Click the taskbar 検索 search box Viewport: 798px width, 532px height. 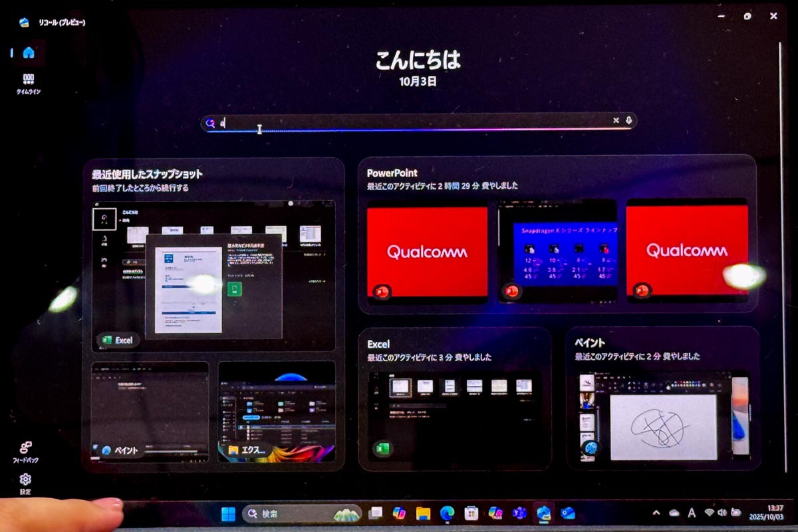[301, 513]
